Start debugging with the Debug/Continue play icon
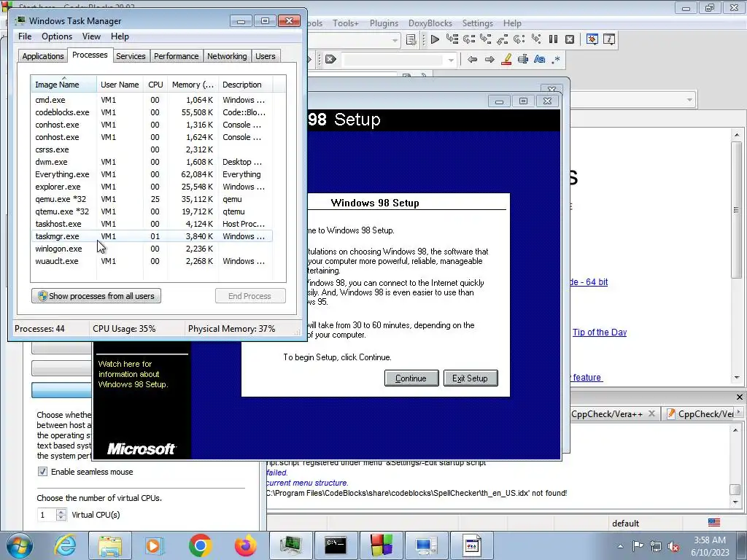 pyautogui.click(x=435, y=39)
